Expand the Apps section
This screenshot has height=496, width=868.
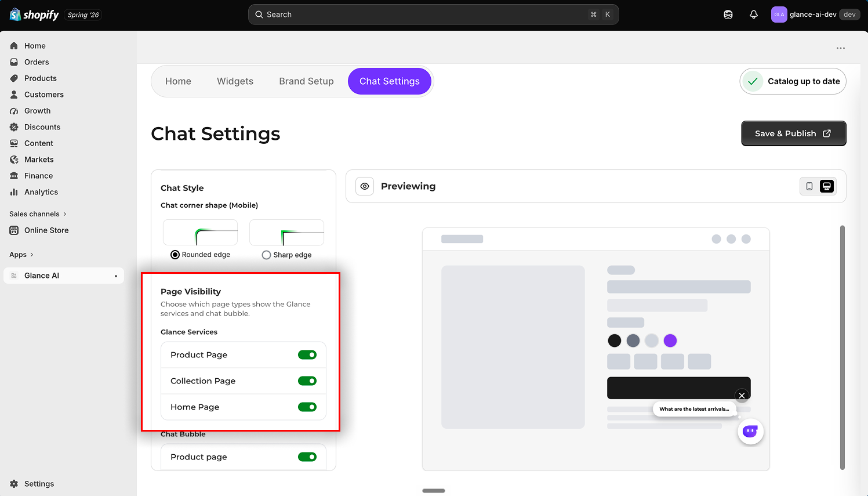pyautogui.click(x=21, y=255)
